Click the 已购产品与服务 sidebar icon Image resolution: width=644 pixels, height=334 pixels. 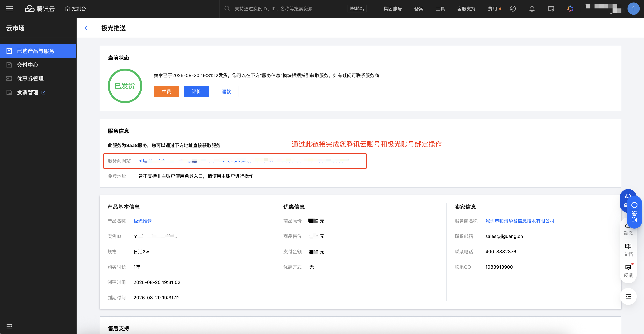tap(9, 51)
